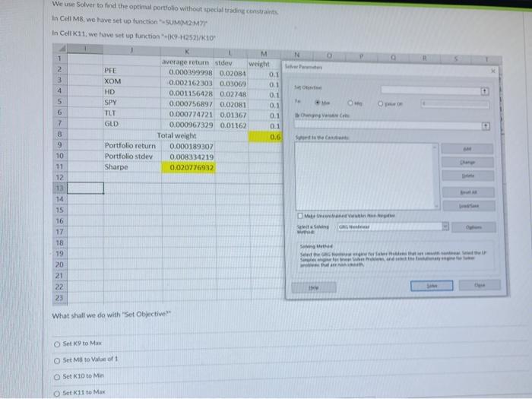This screenshot has height=399, width=532.
Task: Select the Value Of radio button
Action: pos(380,103)
